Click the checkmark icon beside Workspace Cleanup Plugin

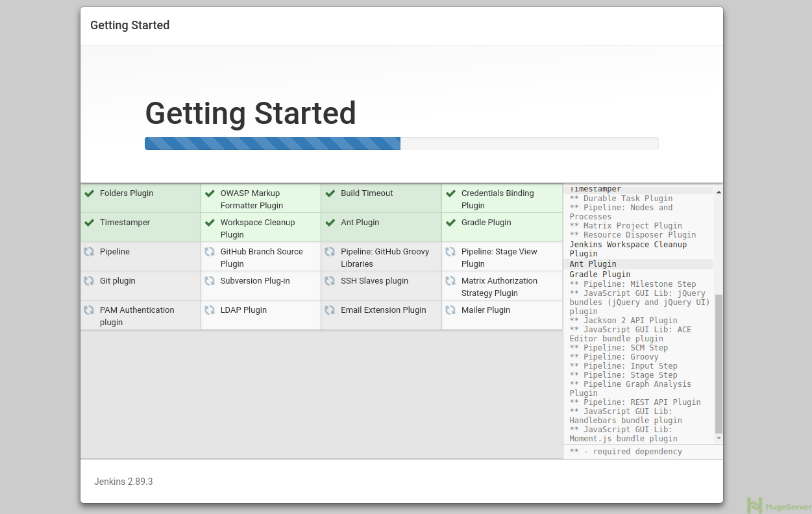point(210,223)
